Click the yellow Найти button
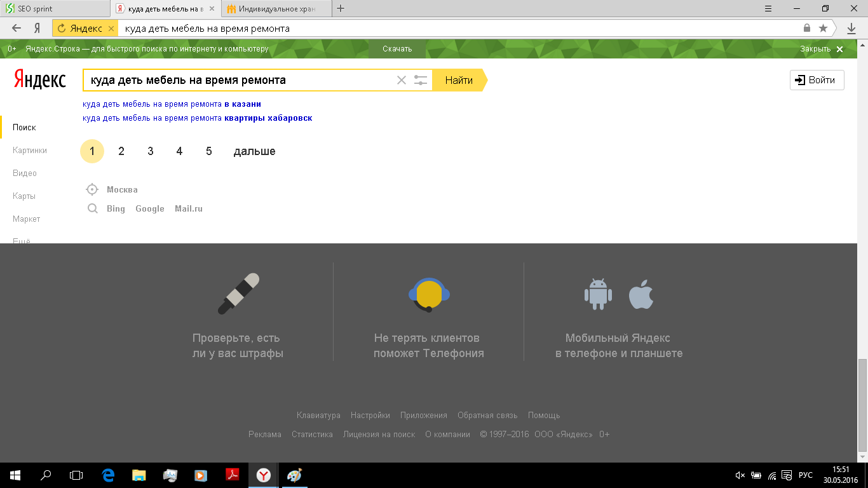 coord(460,80)
